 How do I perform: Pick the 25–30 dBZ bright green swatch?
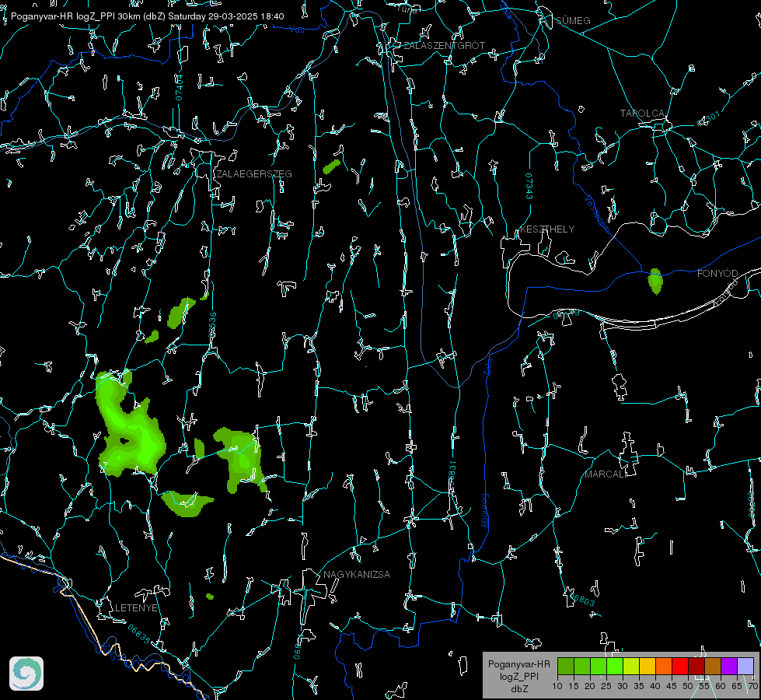pyautogui.click(x=615, y=666)
